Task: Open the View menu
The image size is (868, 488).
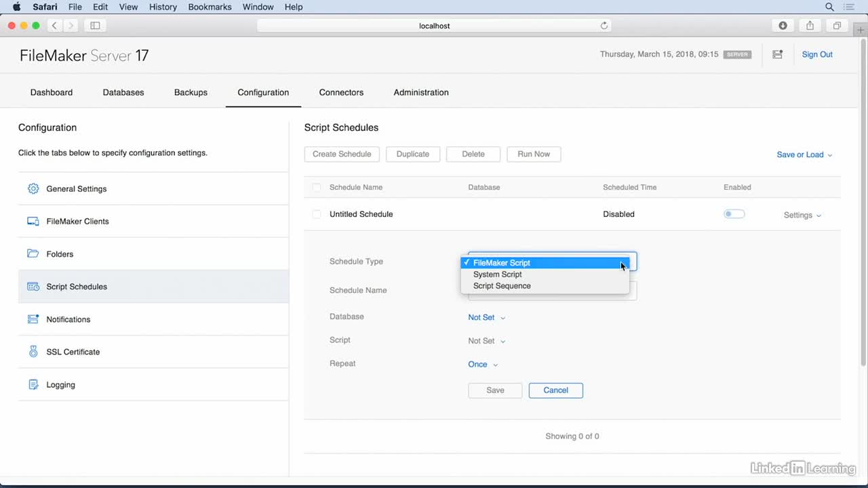Action: 129,7
